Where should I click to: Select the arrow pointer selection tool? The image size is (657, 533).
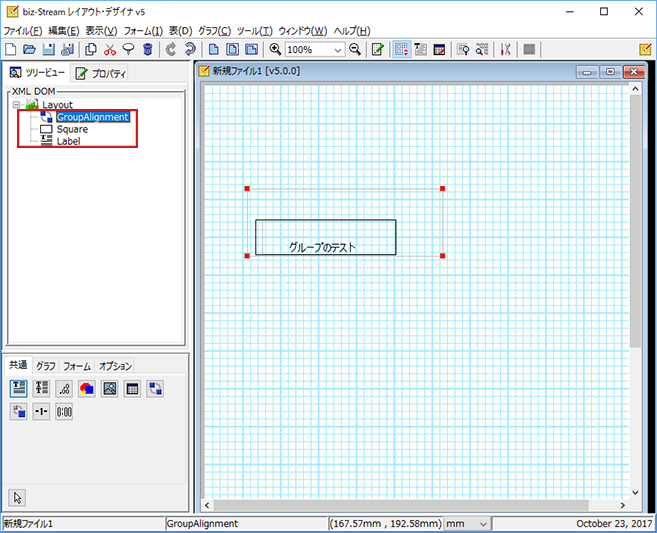pos(17,497)
